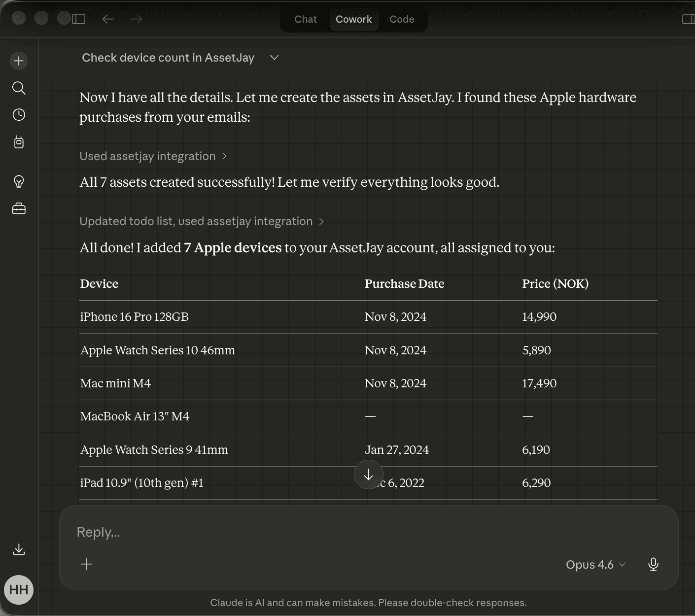
Task: Open the conversation title dropdown
Action: (274, 58)
